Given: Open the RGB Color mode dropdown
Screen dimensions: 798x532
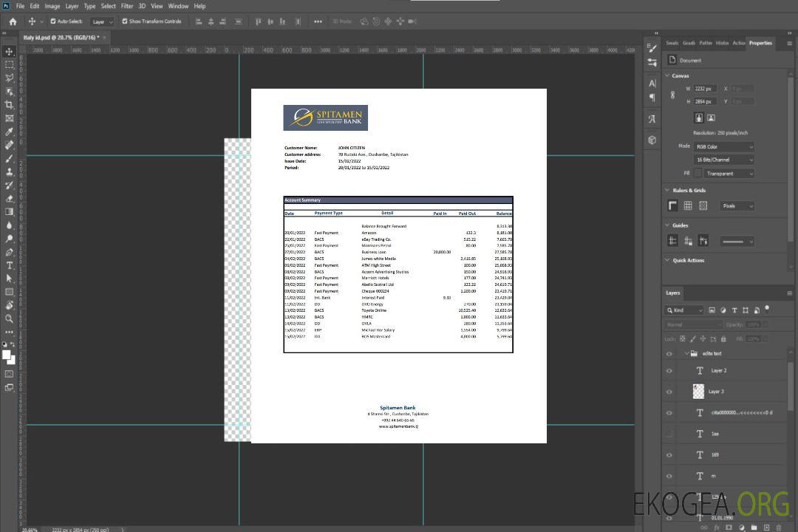Looking at the screenshot, I should click(724, 146).
